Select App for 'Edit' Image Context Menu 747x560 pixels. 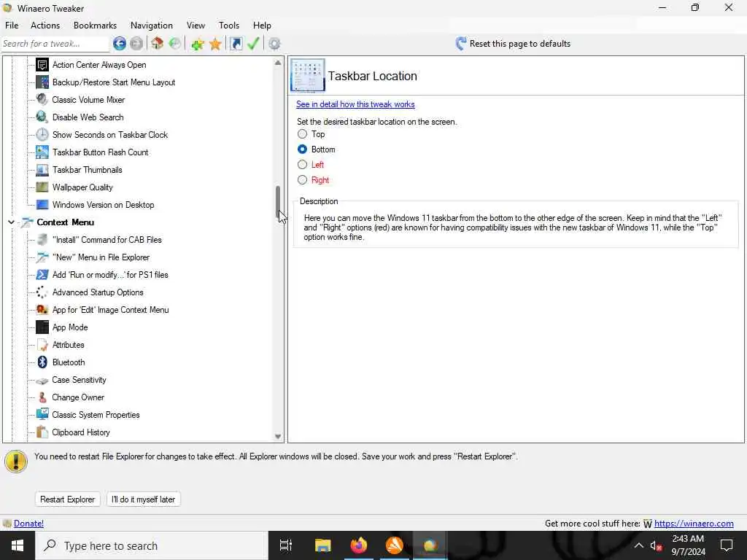111,310
